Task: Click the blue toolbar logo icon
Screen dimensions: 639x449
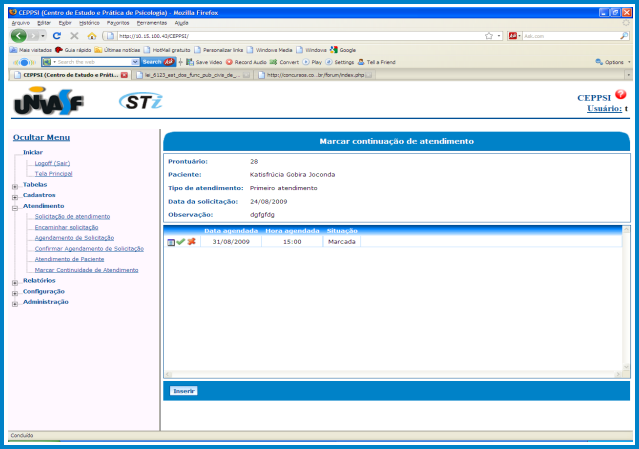Action: tap(24, 62)
